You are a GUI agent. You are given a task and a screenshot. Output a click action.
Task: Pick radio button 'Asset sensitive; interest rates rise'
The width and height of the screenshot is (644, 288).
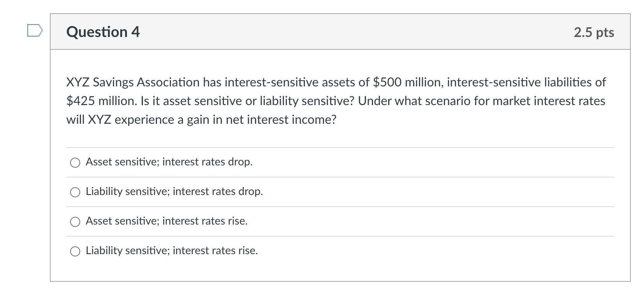pos(75,222)
